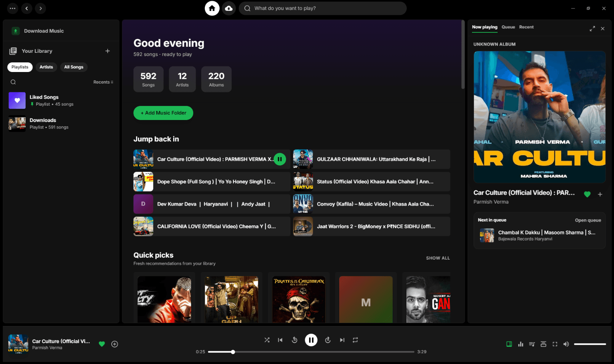Skip to the previous track
Image resolution: width=614 pixels, height=364 pixels.
coord(280,340)
